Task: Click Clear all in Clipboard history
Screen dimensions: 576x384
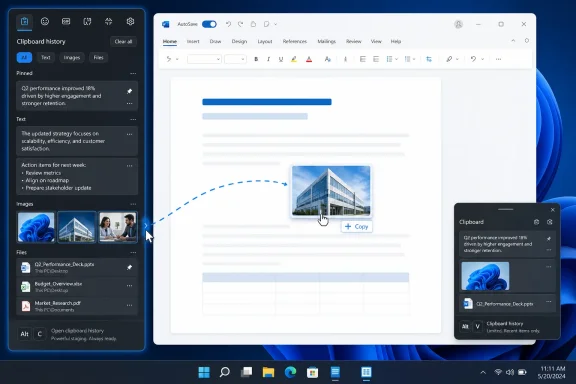Action: (123, 42)
